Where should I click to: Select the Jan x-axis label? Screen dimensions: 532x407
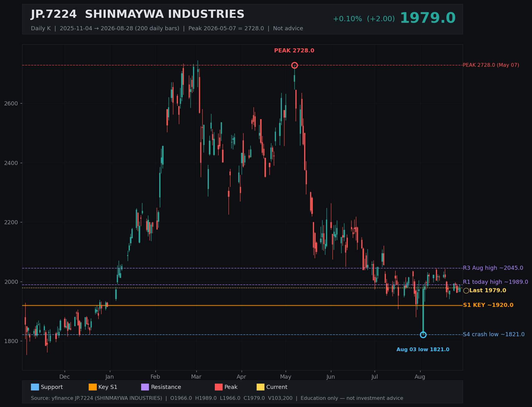coord(110,377)
